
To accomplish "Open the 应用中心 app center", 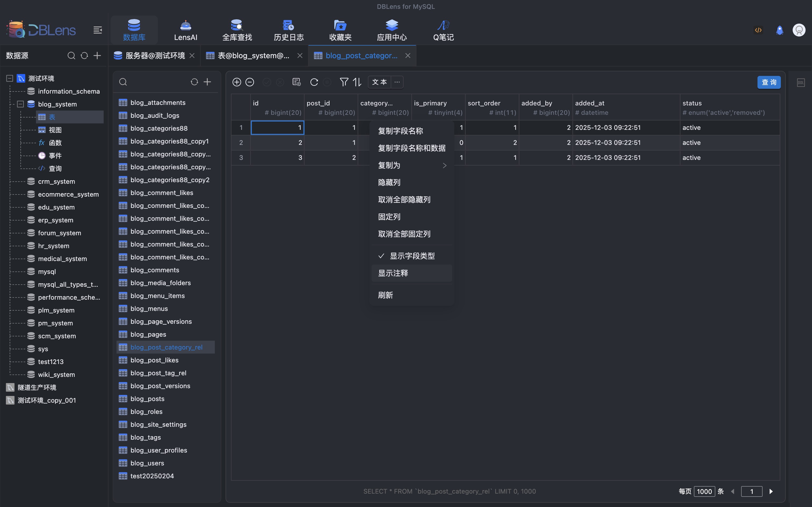I will [x=391, y=30].
